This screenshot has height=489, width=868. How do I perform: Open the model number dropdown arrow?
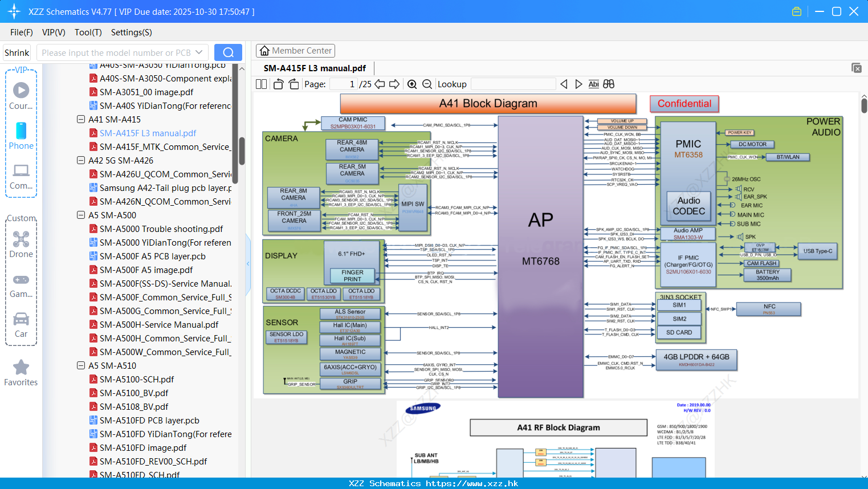(199, 52)
